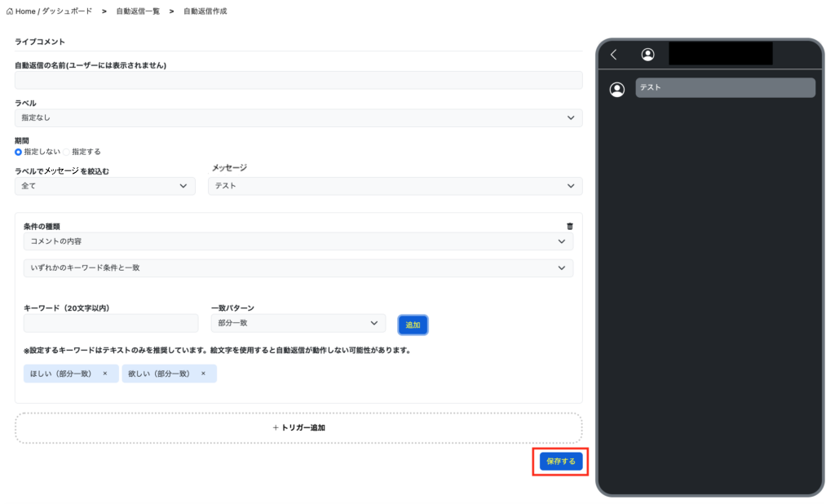The height and width of the screenshot is (504, 835).
Task: Remove the 欲しい（部分一致） keyword tag
Action: [203, 374]
